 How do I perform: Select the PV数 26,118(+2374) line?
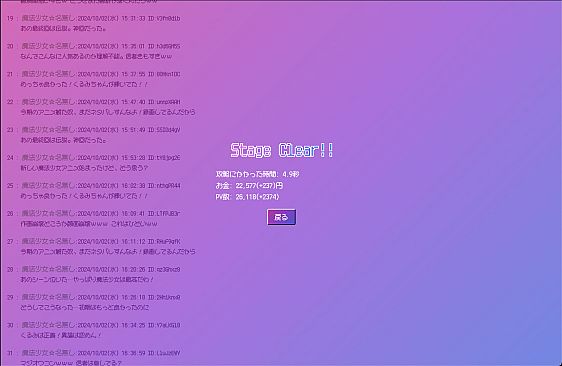click(x=247, y=197)
